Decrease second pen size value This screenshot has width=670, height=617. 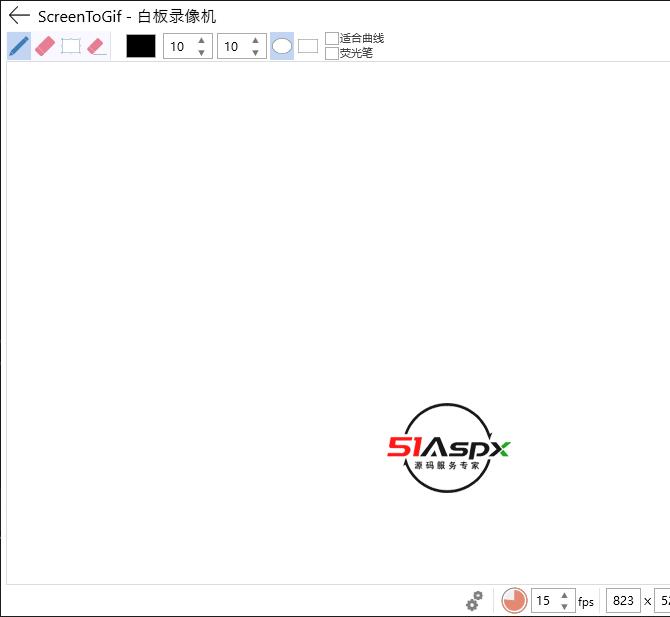255,53
